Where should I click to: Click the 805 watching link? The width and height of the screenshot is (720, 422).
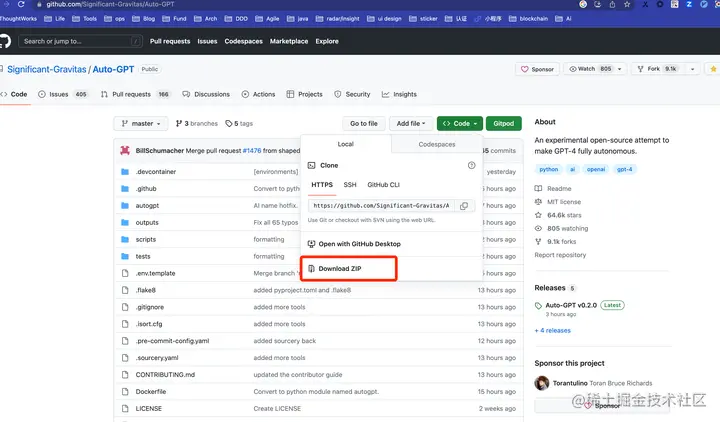(x=568, y=229)
